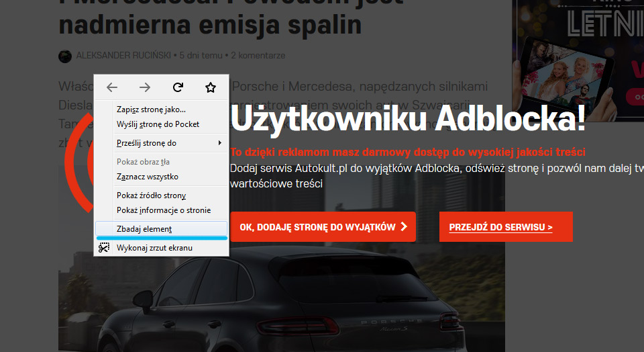Click PRZEJDŹ DO SERWISU link button
Screen dimensions: 644x352
(x=506, y=226)
